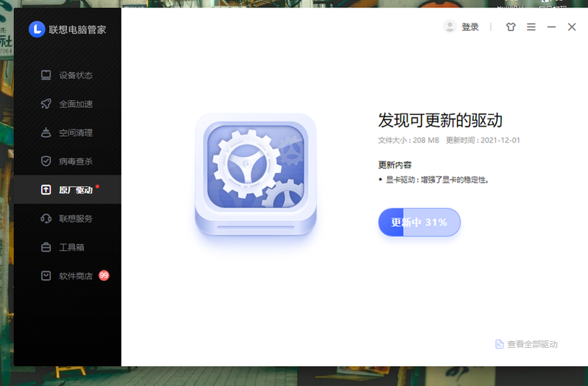Screen dimensions: 588x386
Task: Click the large driver gear illustration
Action: [x=255, y=175]
